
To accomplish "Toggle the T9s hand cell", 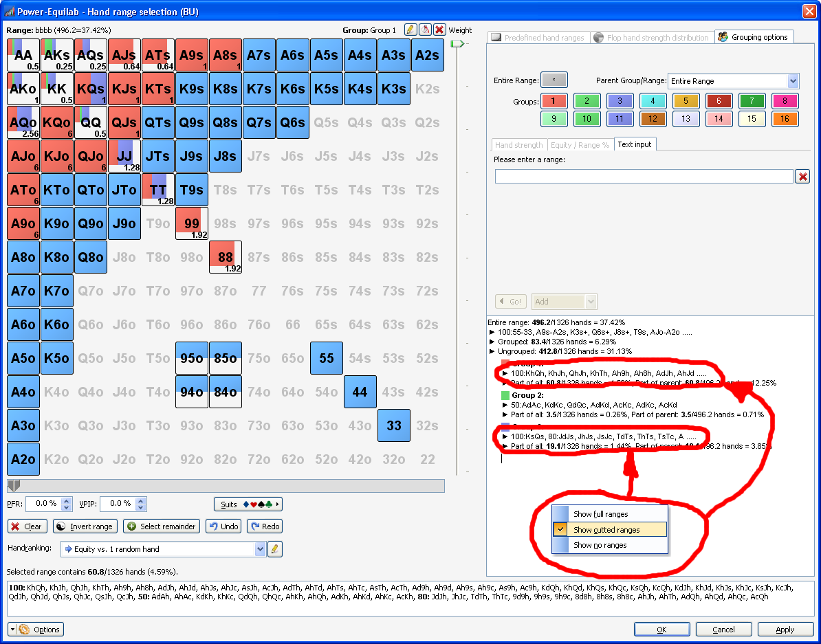I will click(192, 190).
